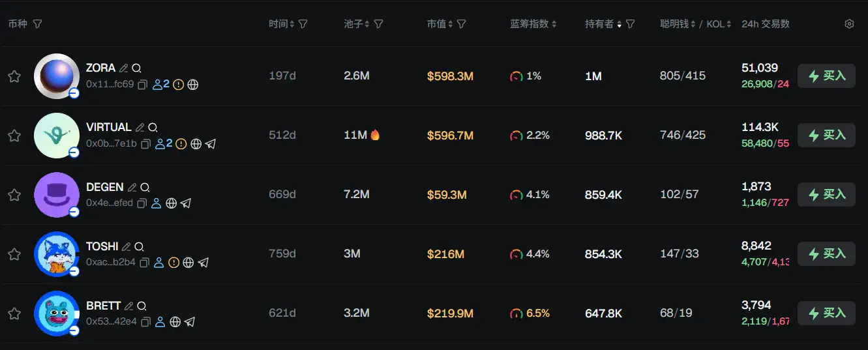The image size is (868, 350).
Task: Click the edit pencil next to DEGEN
Action: pyautogui.click(x=132, y=187)
